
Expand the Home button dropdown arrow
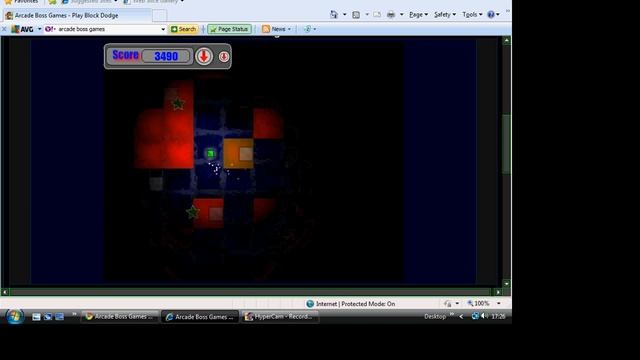[344, 15]
